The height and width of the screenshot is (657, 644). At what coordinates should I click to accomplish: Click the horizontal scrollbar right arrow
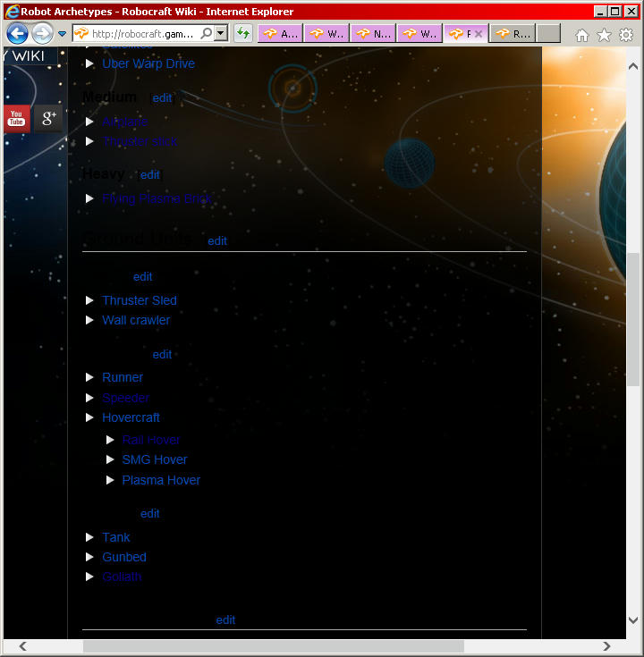[x=606, y=646]
